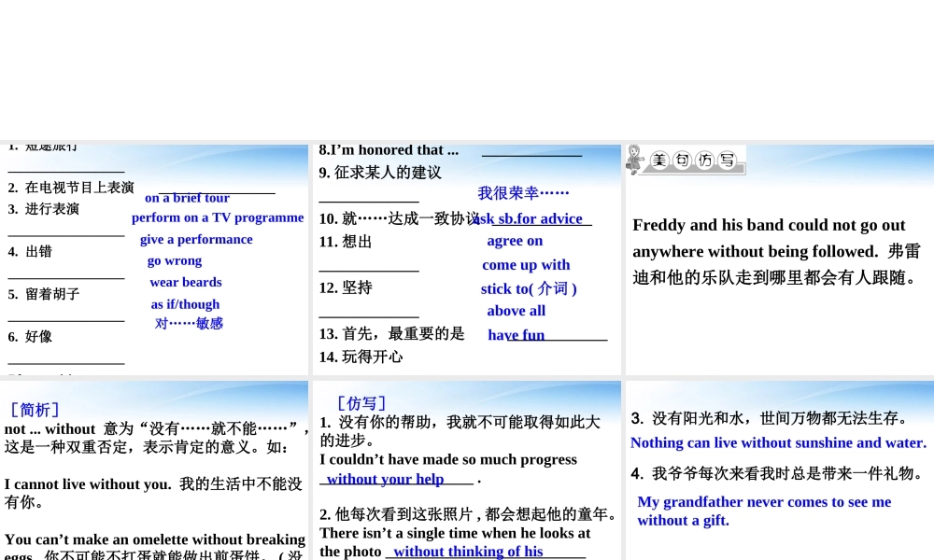Open the slide containing the Freddy band sentence
Viewport: 934px width, 560px height.
click(780, 259)
